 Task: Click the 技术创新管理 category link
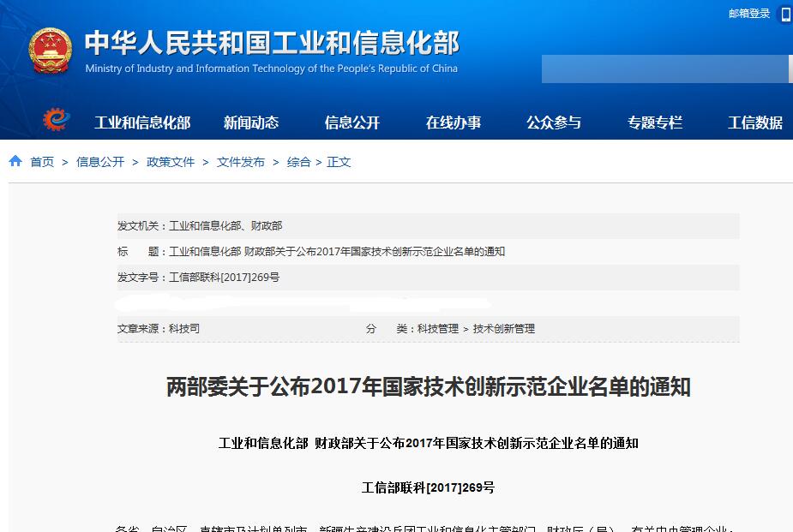(504, 329)
